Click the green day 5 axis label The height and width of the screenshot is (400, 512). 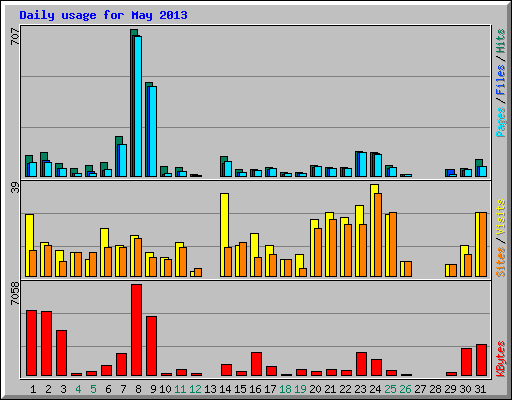(x=93, y=389)
